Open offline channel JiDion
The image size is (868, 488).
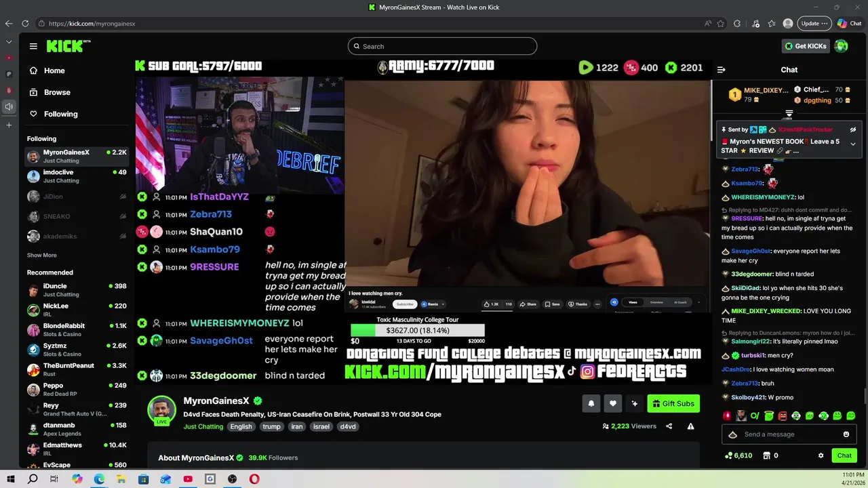(x=77, y=197)
